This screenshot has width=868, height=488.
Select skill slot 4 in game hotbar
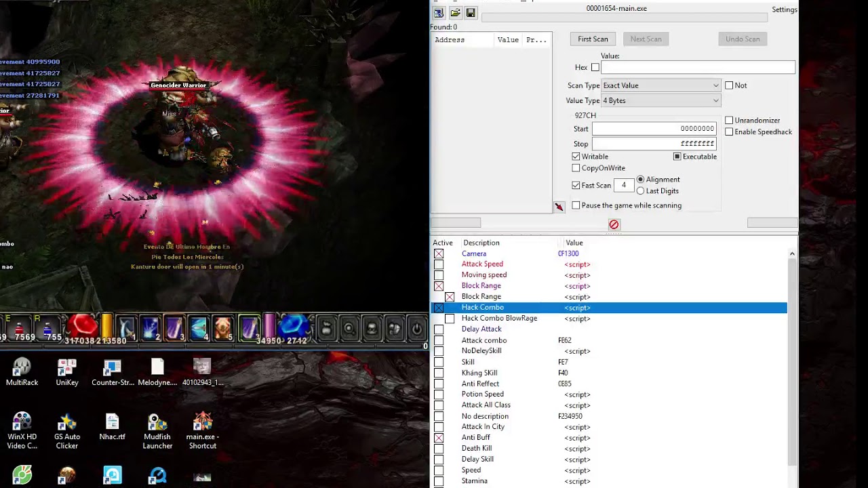[x=199, y=329]
